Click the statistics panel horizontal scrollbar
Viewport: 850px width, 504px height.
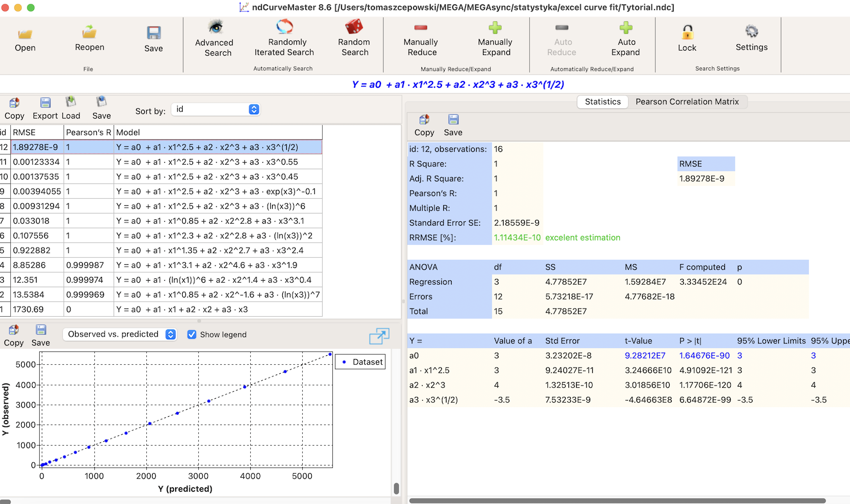pos(617,500)
